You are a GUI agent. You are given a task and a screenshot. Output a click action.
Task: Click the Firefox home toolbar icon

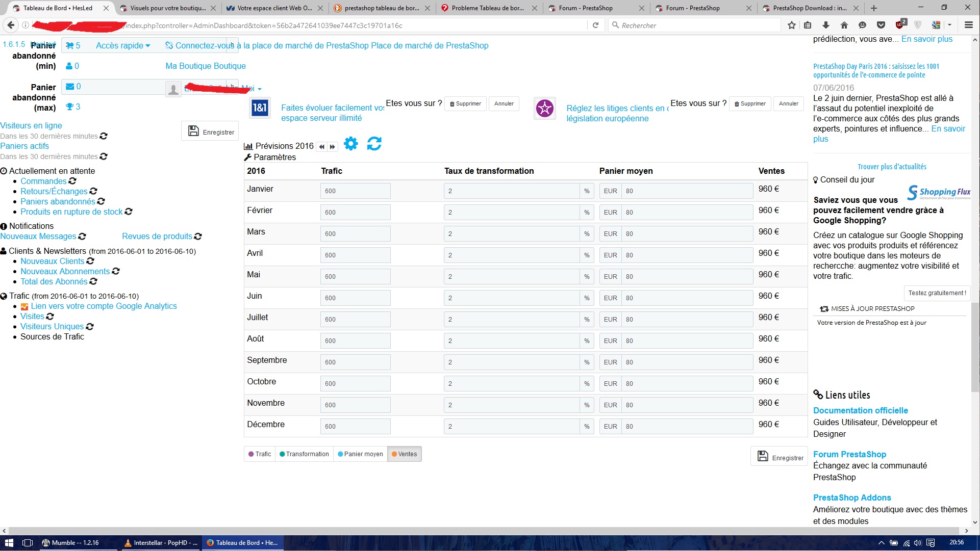[844, 25]
